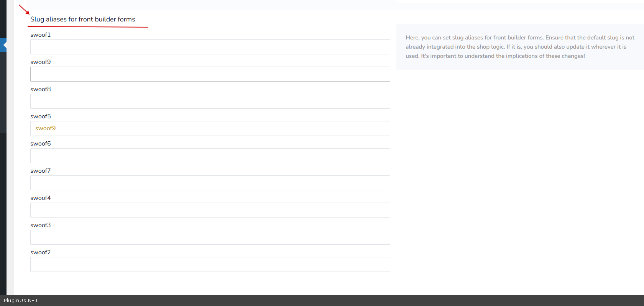644x306 pixels.
Task: Focus the swoof9 slug alias field
Action: coord(210,74)
